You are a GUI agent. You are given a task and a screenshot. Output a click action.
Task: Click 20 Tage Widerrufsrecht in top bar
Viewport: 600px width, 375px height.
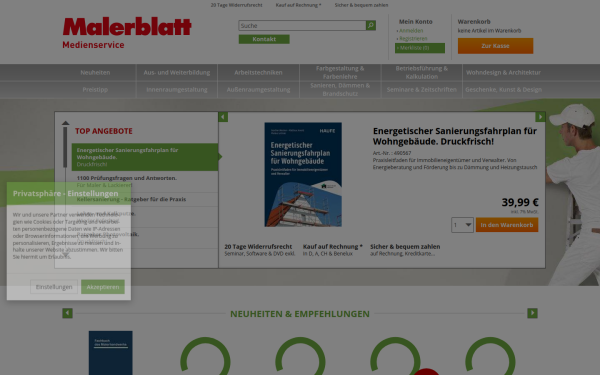(x=236, y=5)
